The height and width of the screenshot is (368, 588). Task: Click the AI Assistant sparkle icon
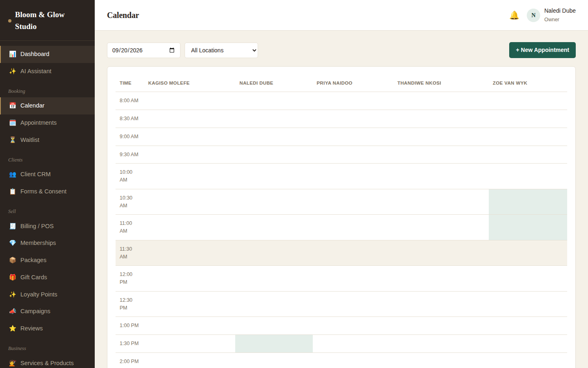pyautogui.click(x=13, y=71)
